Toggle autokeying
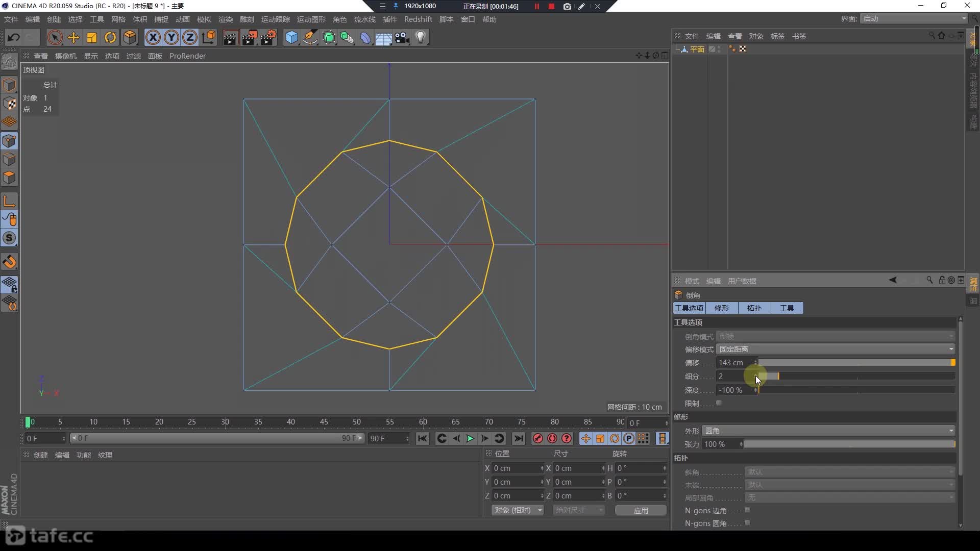The width and height of the screenshot is (980, 551). tap(552, 438)
